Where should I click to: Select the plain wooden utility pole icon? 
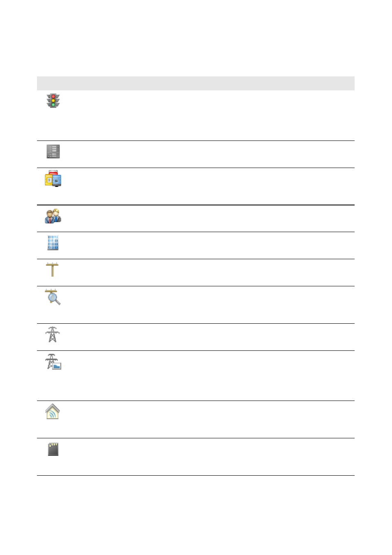[x=52, y=270]
